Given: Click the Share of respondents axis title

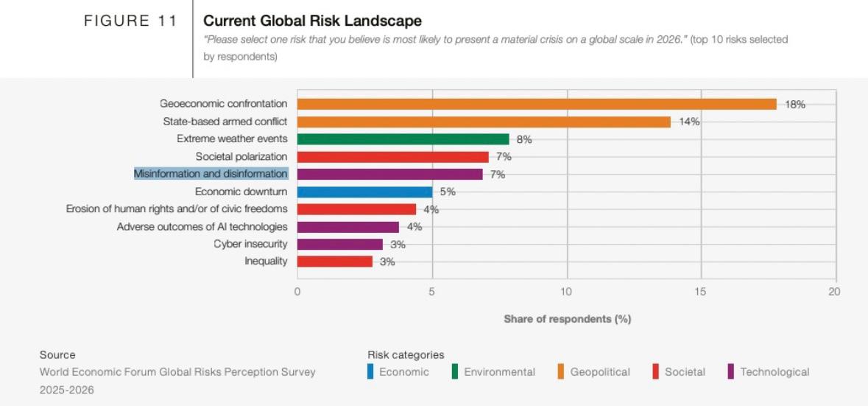Looking at the screenshot, I should coord(567,319).
